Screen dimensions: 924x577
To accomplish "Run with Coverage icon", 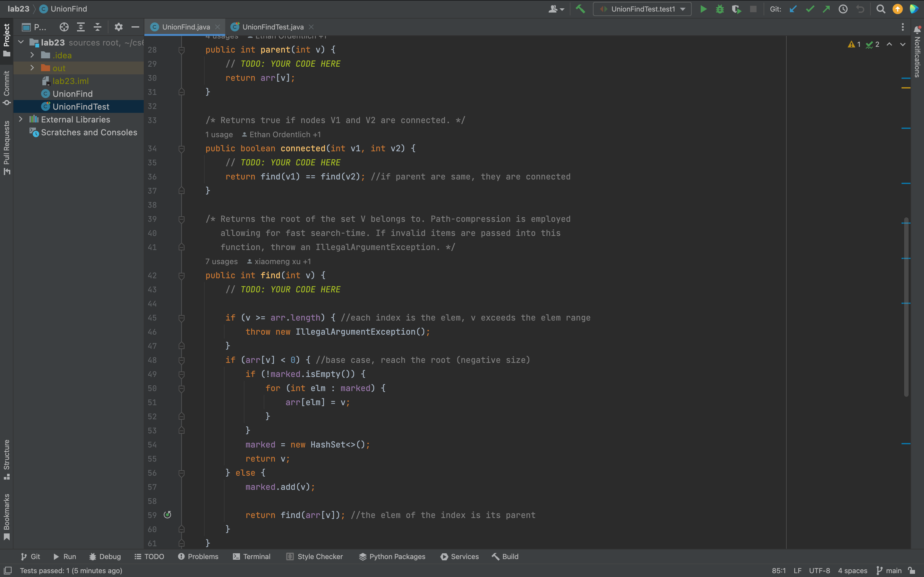I will pyautogui.click(x=736, y=9).
